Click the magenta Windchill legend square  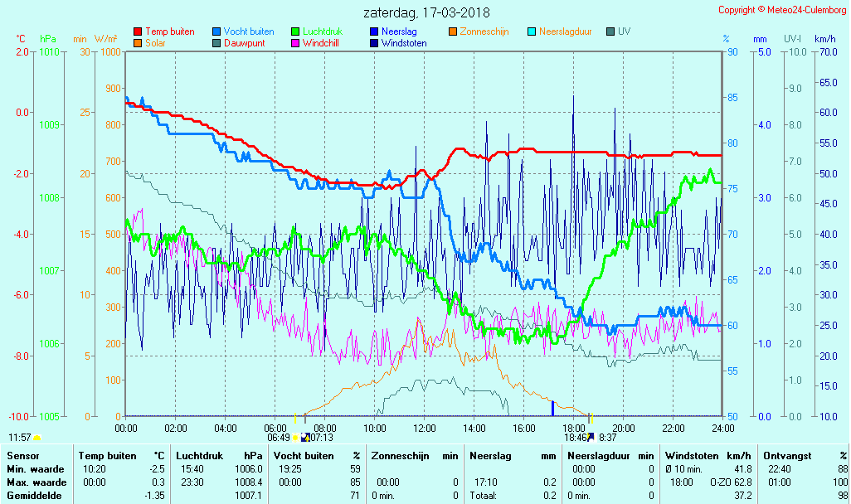pos(295,43)
